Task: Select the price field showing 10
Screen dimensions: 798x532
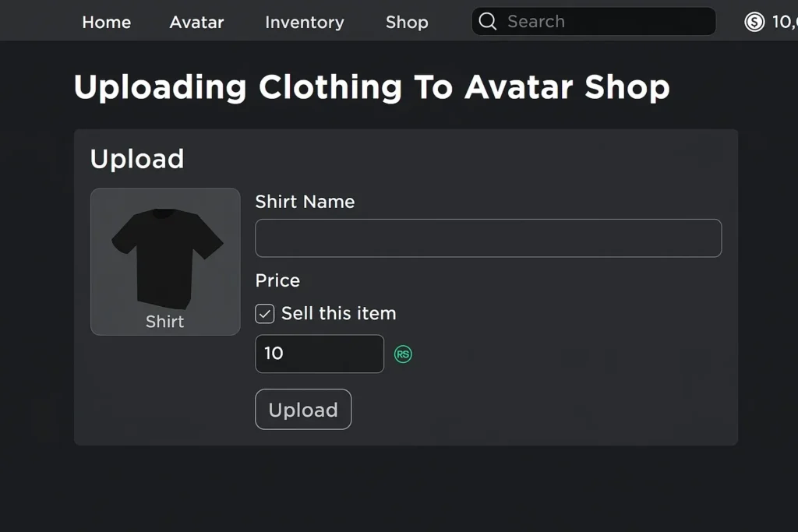Action: pos(320,354)
